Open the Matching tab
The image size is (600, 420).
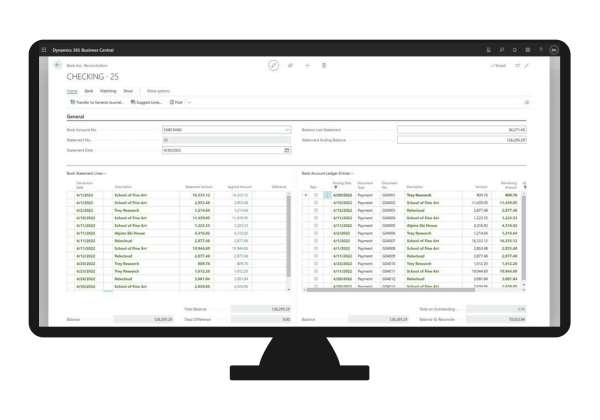tap(108, 91)
